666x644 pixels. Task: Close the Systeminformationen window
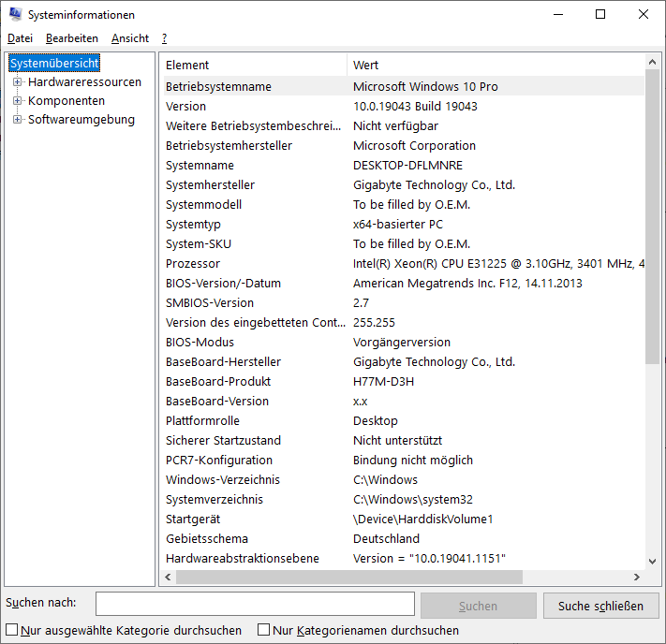pos(644,14)
